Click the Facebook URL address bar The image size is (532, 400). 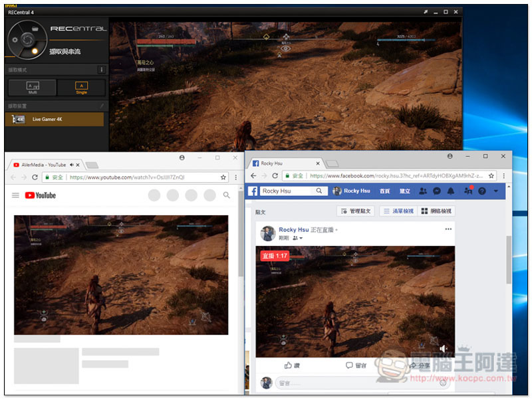pos(389,175)
